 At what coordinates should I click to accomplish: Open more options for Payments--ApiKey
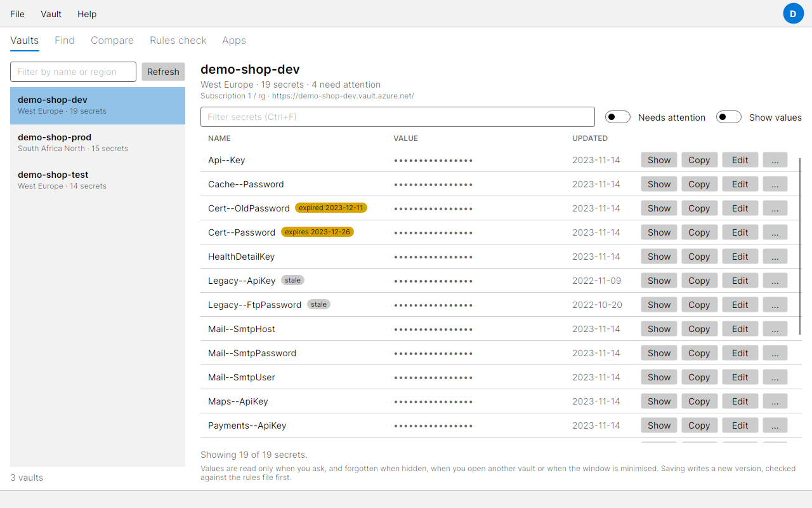pyautogui.click(x=775, y=425)
